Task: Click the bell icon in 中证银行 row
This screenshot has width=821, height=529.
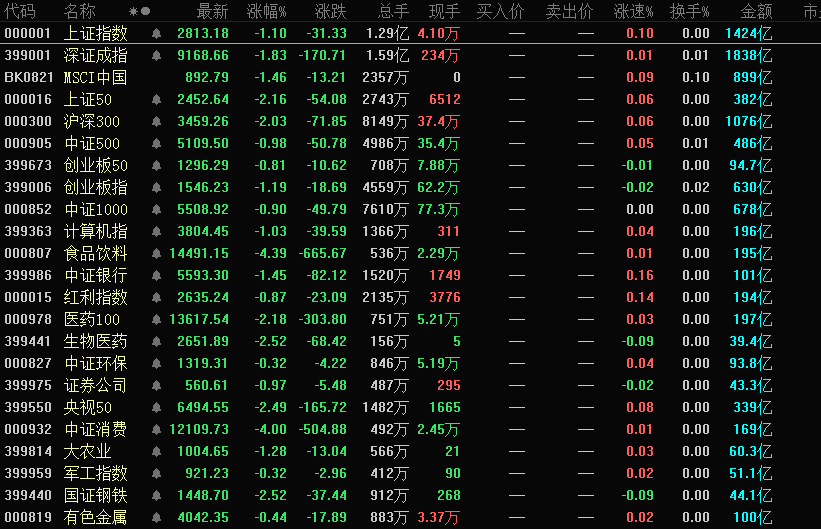Action: (156, 275)
